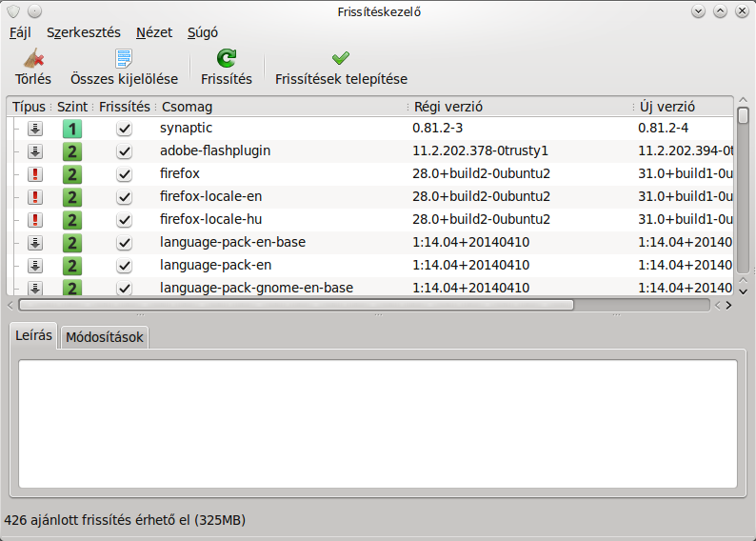The height and width of the screenshot is (541, 756).
Task: Open the Fájl menu
Action: point(20,32)
